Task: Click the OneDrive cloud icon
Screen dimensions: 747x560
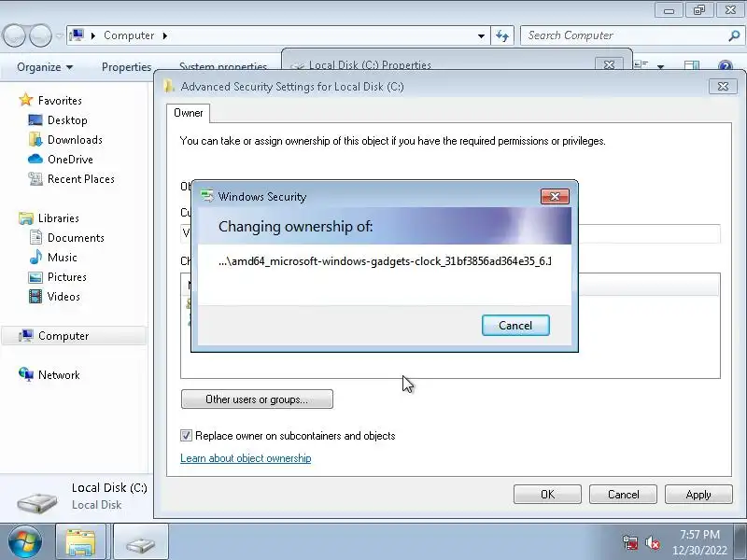Action: (x=35, y=159)
